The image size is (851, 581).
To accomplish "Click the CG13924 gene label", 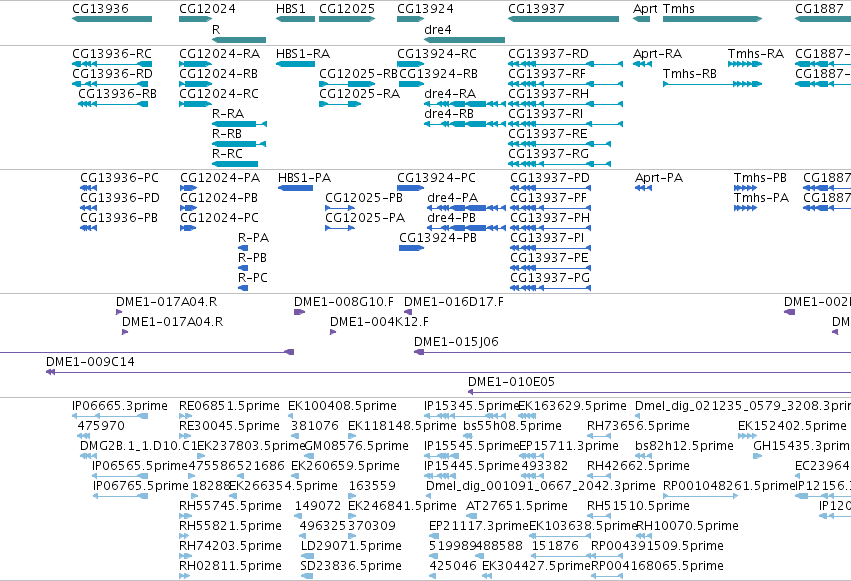I will (x=426, y=9).
